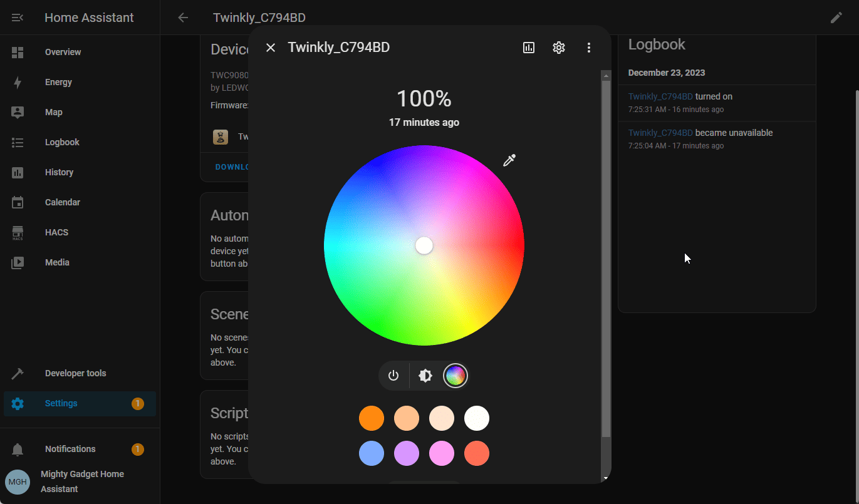Close the Twinkly_C794BD dialog
Screen dimensions: 859x504
(271, 48)
